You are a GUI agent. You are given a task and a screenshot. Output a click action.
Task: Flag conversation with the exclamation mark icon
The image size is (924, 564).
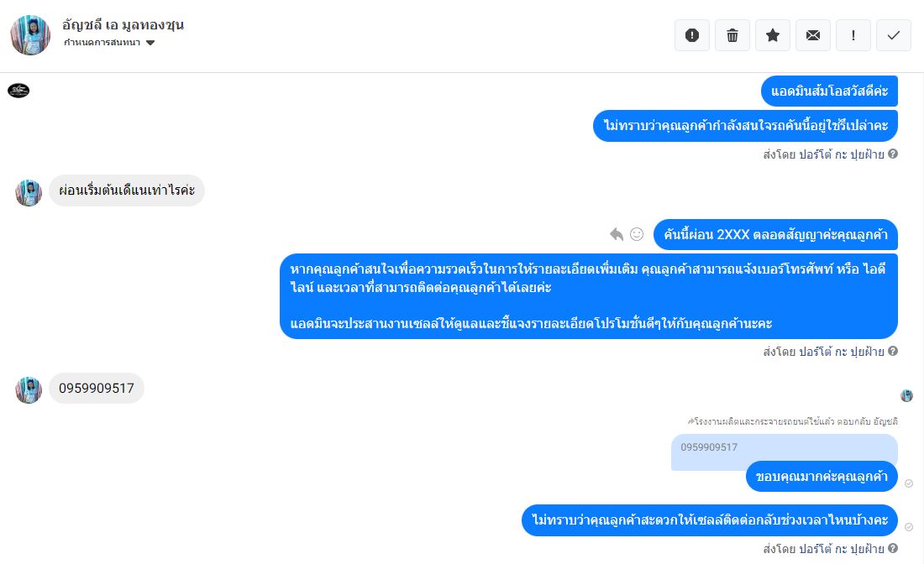tap(853, 35)
